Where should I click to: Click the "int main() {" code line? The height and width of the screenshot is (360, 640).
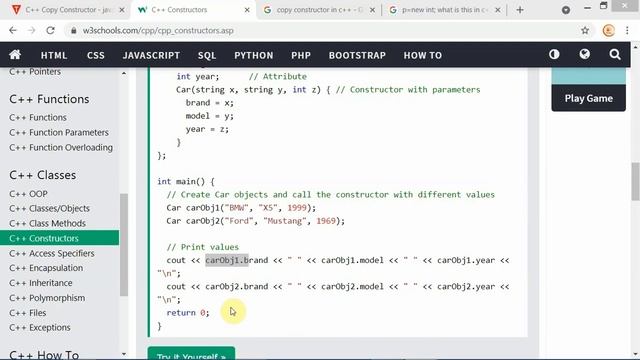(186, 181)
